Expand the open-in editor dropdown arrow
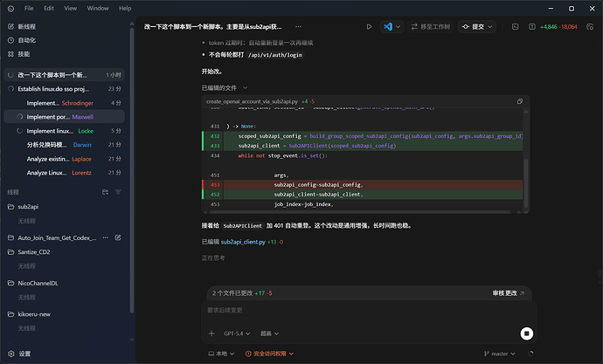The width and height of the screenshot is (603, 364). (x=398, y=27)
